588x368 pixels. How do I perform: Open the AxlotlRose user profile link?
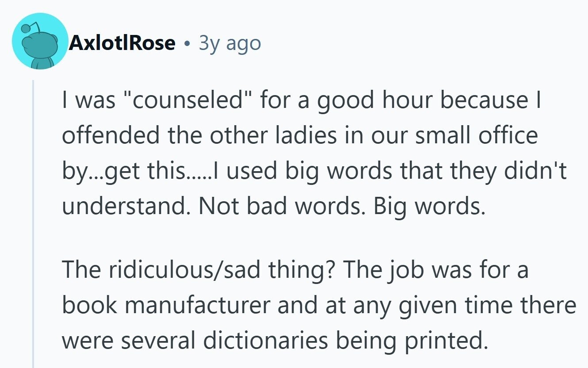point(122,43)
